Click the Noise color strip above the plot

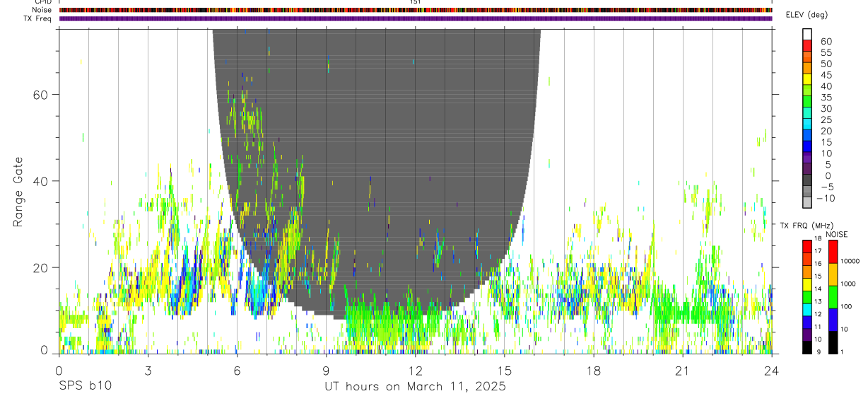(416, 10)
